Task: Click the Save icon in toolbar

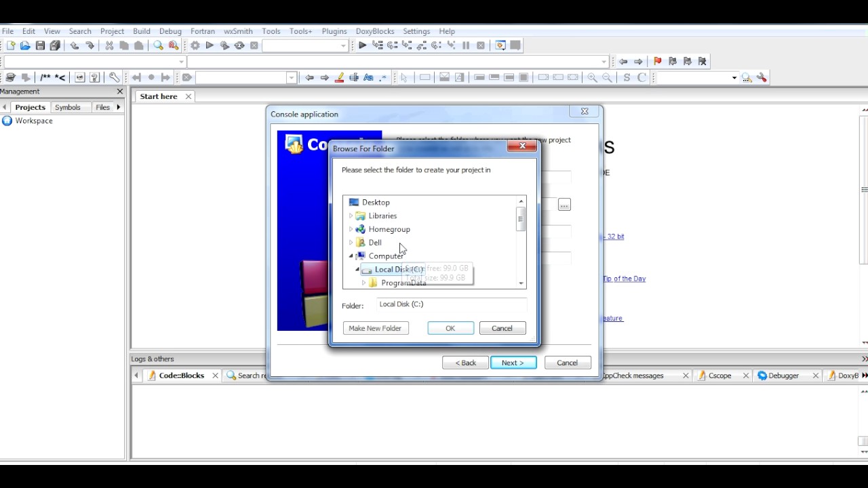Action: pyautogui.click(x=40, y=45)
